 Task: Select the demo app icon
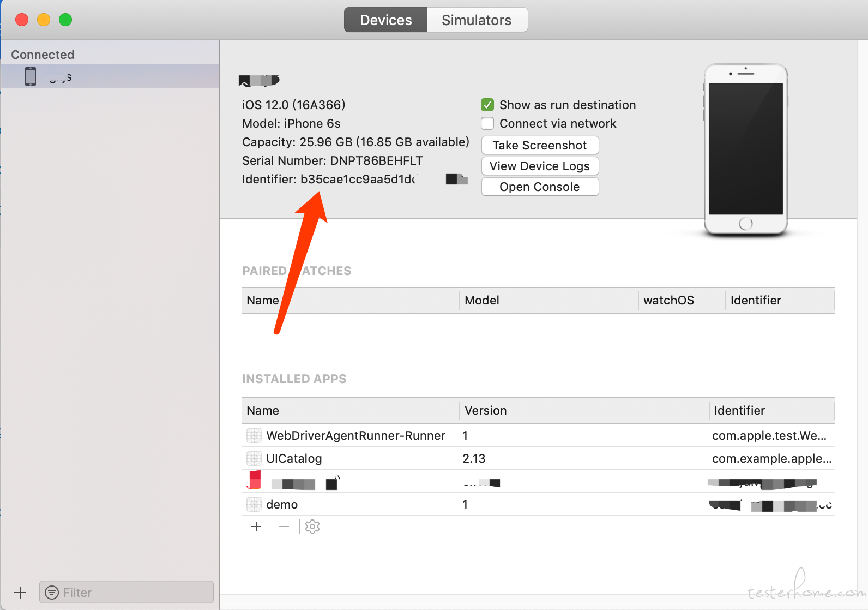[x=254, y=504]
